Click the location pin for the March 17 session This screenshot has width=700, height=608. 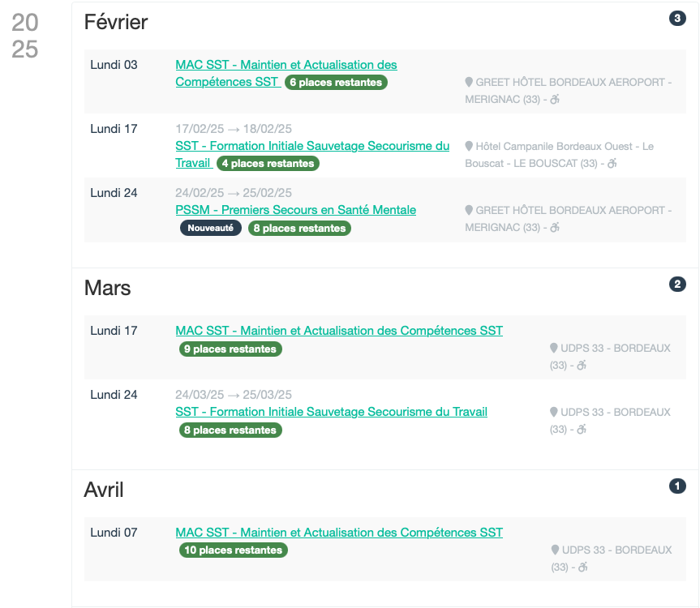(x=554, y=348)
